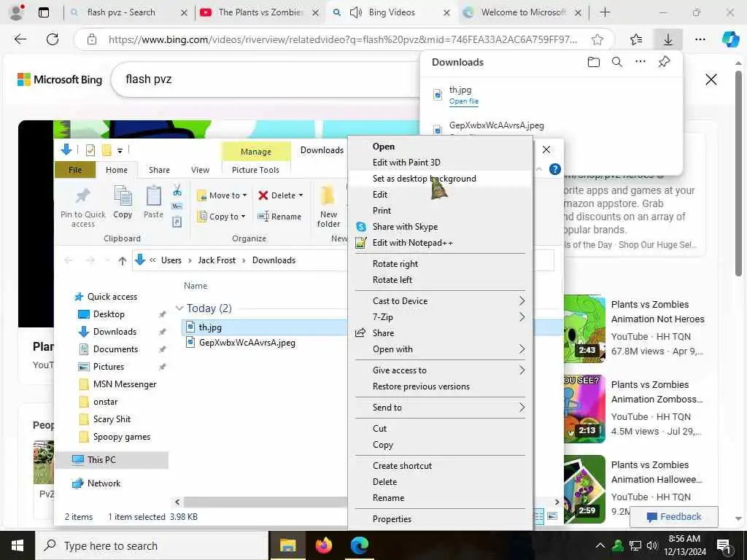
Task: Click the Type here to search box
Action: coord(152,545)
